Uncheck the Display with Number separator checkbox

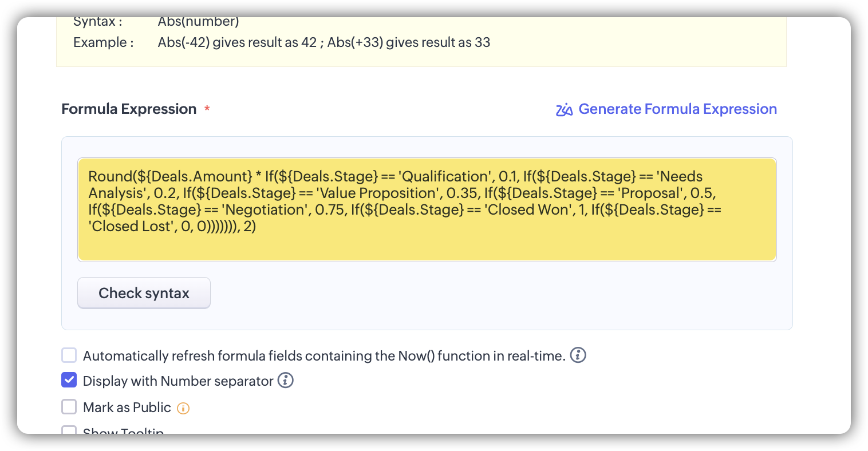coord(69,381)
